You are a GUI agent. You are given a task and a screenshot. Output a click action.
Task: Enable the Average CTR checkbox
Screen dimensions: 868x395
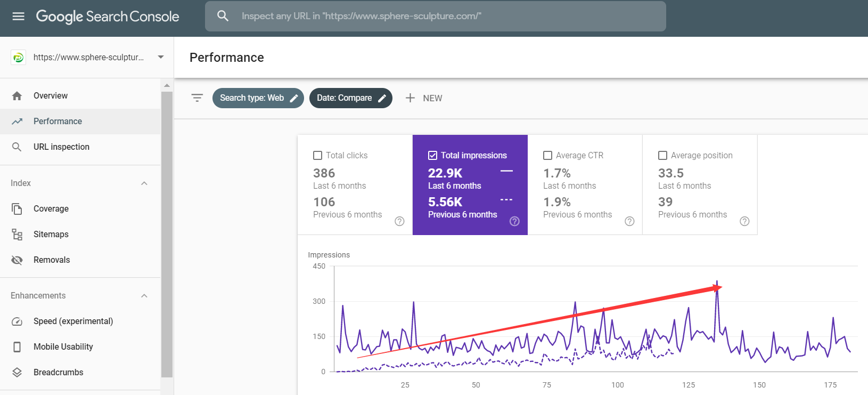(x=548, y=156)
